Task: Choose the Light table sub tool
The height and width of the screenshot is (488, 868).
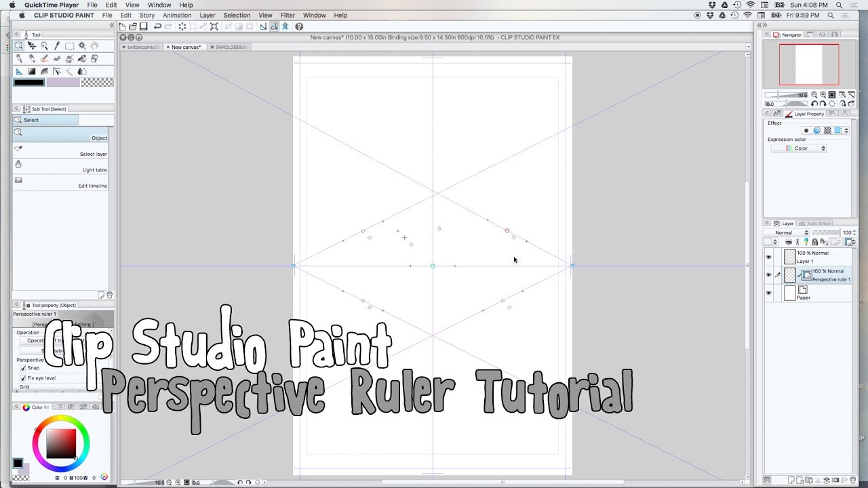Action: point(60,165)
